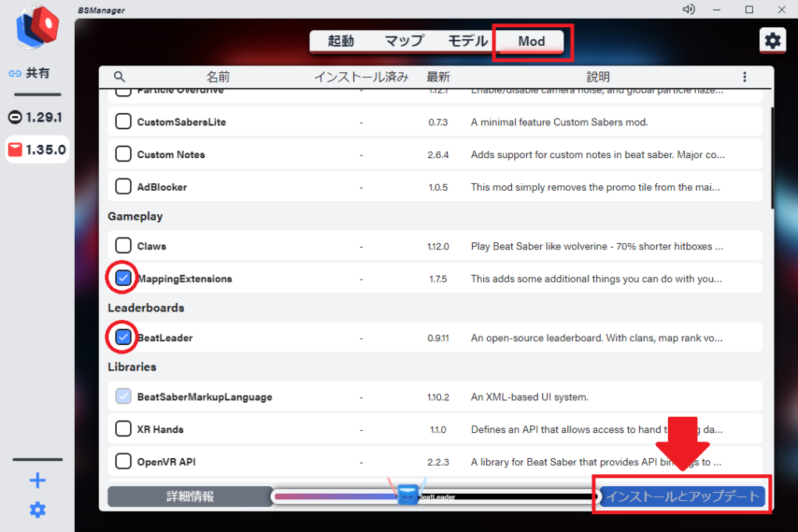Click the 説明 column header

click(x=598, y=77)
